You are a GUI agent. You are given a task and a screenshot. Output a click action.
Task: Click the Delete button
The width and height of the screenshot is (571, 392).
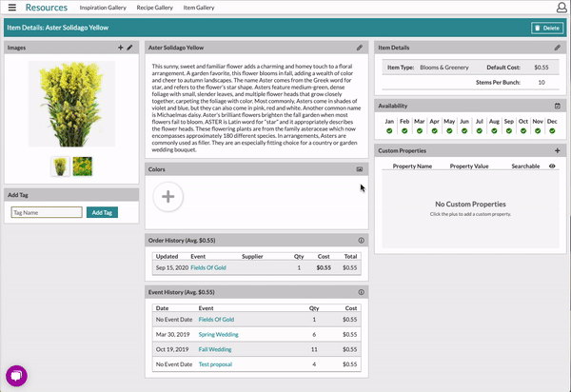(x=547, y=29)
